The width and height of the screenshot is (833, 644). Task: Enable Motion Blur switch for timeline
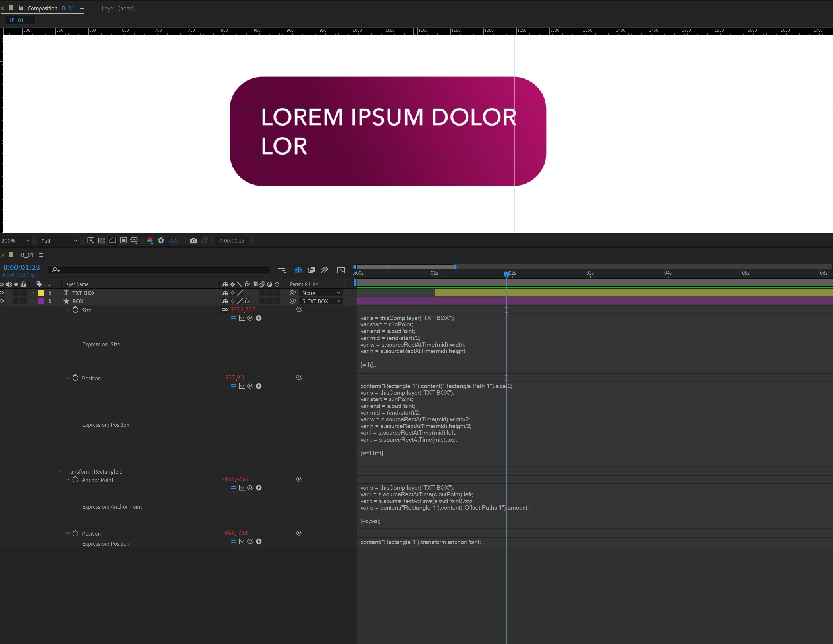324,270
